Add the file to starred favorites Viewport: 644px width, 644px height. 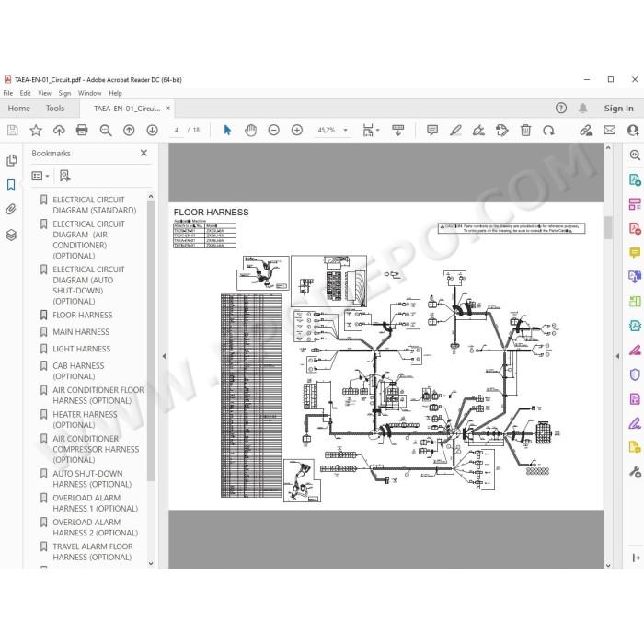[x=36, y=131]
